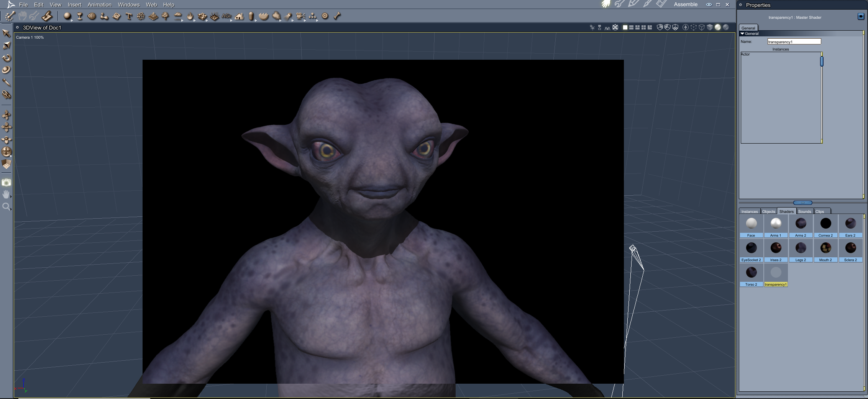The image size is (868, 399).
Task: Enable wireframe cube display mode
Action: pos(702,27)
